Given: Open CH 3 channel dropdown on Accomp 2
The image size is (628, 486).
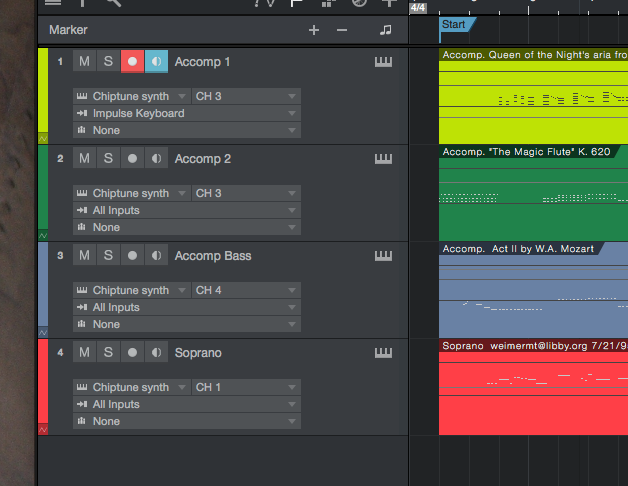Looking at the screenshot, I should tap(246, 193).
